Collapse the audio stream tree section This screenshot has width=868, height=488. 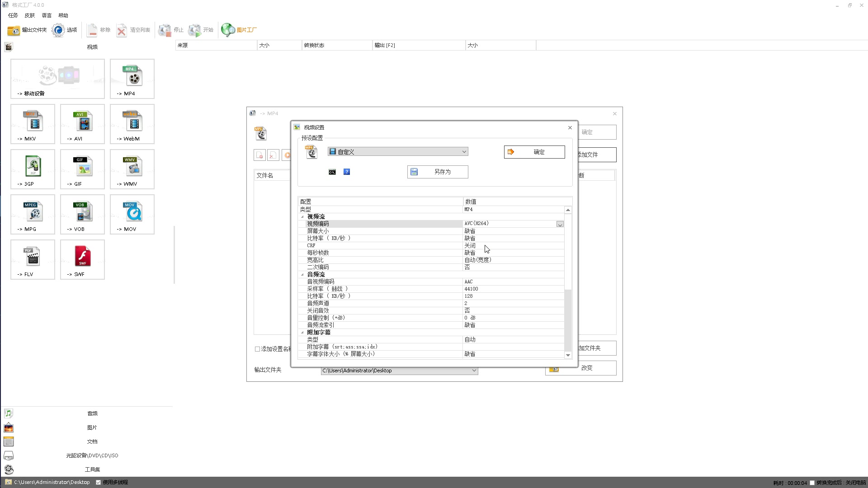[x=302, y=275]
